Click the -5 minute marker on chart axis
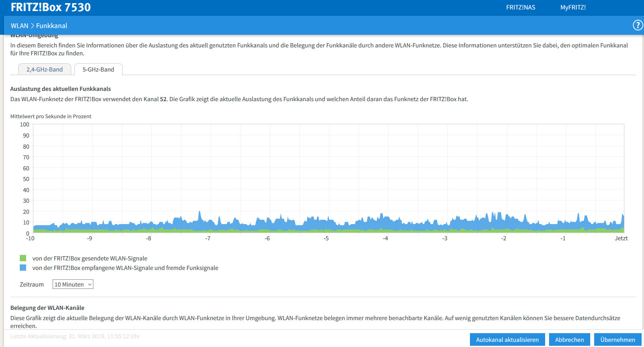The image size is (644, 347). click(326, 238)
